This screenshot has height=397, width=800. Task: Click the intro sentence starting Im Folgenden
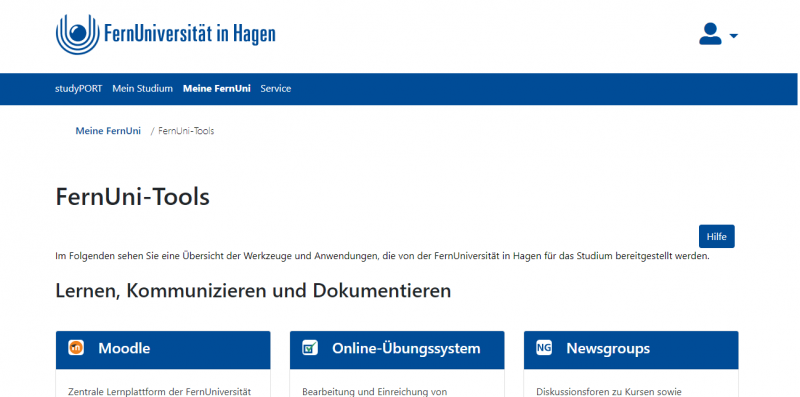[382, 256]
